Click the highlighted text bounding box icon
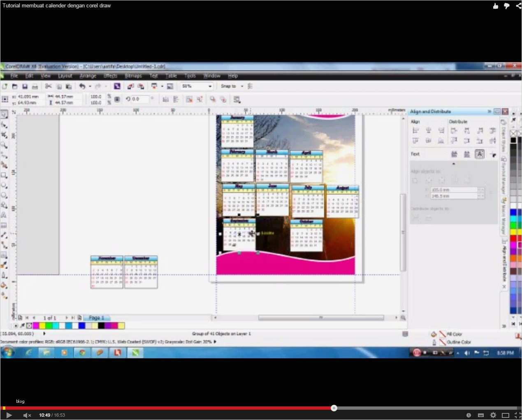Viewport: 522px width, 420px height. click(x=480, y=154)
